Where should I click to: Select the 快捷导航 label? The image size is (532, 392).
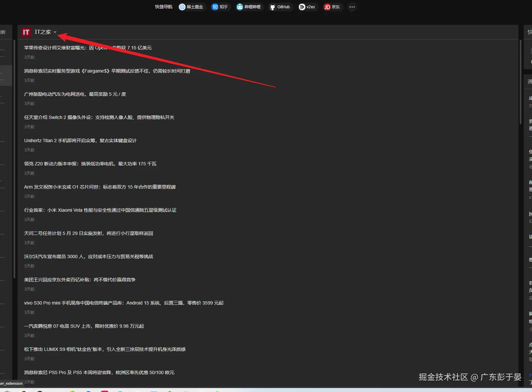pyautogui.click(x=164, y=7)
